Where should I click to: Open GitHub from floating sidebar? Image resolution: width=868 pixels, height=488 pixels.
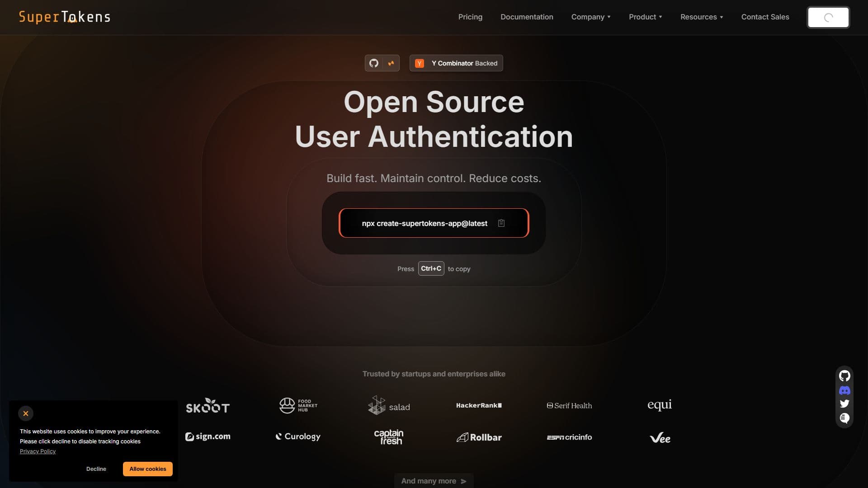tap(844, 376)
